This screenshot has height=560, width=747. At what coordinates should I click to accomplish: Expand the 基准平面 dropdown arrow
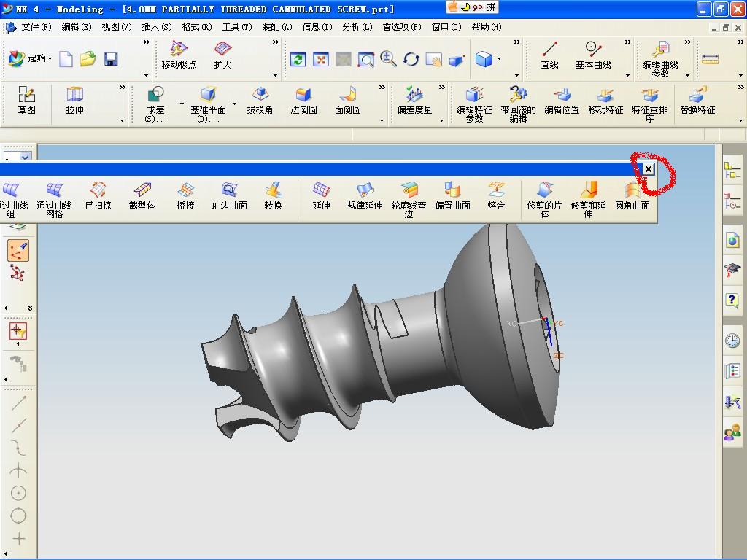point(234,104)
